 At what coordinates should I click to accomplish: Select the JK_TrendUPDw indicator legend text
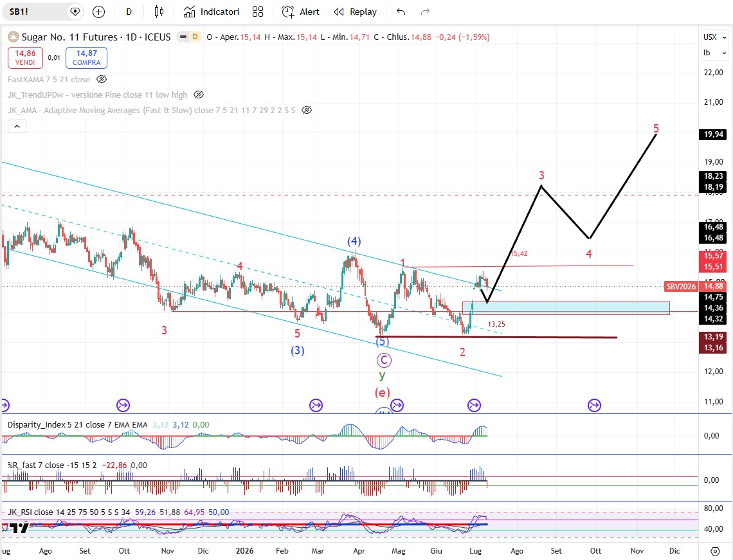[97, 95]
